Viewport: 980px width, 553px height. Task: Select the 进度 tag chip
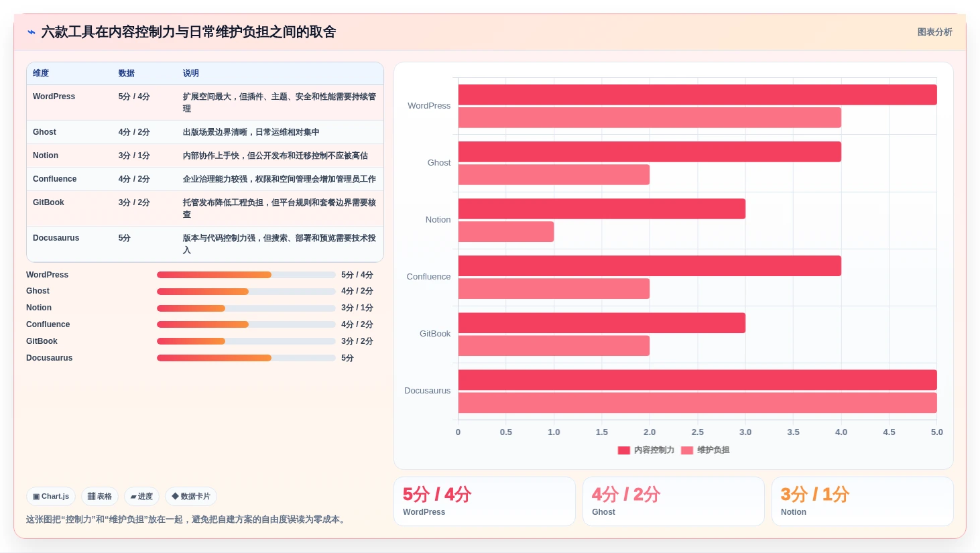click(x=141, y=497)
